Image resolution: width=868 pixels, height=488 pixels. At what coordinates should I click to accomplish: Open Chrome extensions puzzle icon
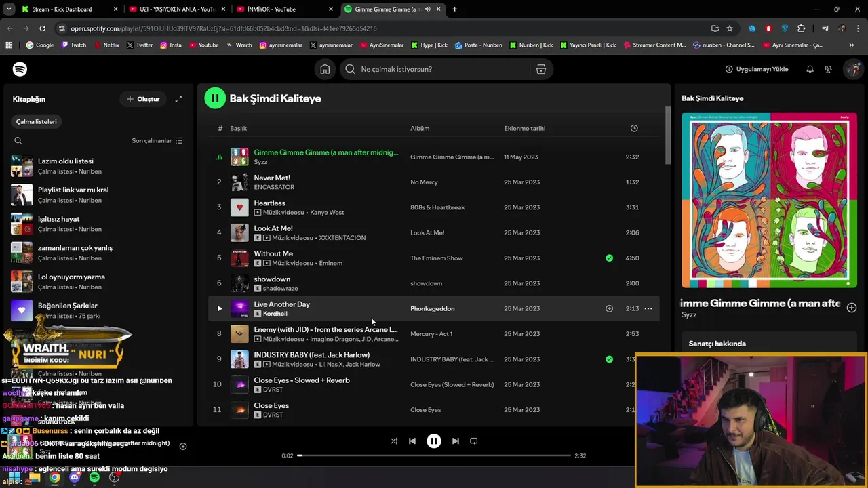tap(801, 28)
